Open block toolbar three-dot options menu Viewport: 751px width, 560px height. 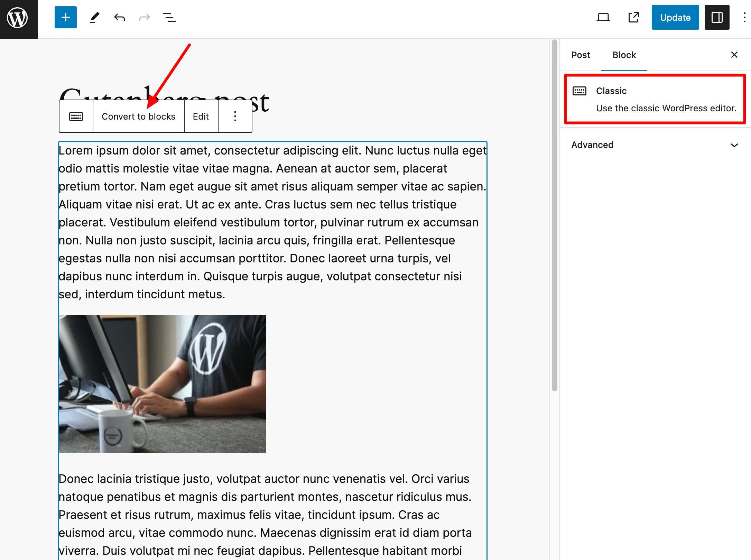[x=235, y=116]
